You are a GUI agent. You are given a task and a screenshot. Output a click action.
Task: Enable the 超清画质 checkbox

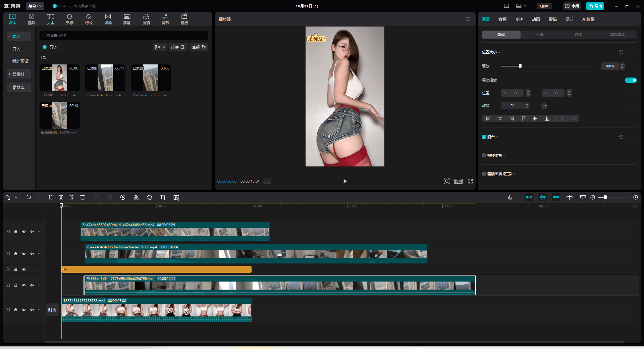[484, 174]
